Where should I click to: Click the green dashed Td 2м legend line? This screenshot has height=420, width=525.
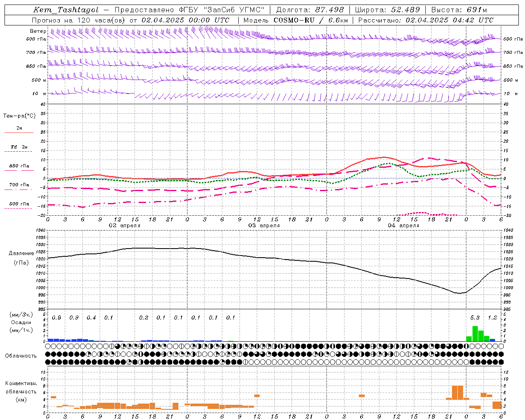[x=19, y=151]
